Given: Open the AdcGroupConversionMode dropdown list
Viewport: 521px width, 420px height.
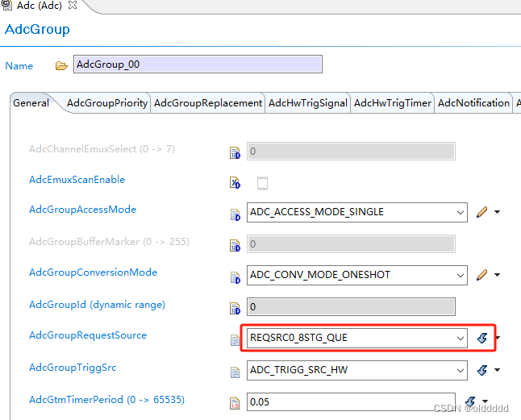Looking at the screenshot, I should [x=356, y=275].
